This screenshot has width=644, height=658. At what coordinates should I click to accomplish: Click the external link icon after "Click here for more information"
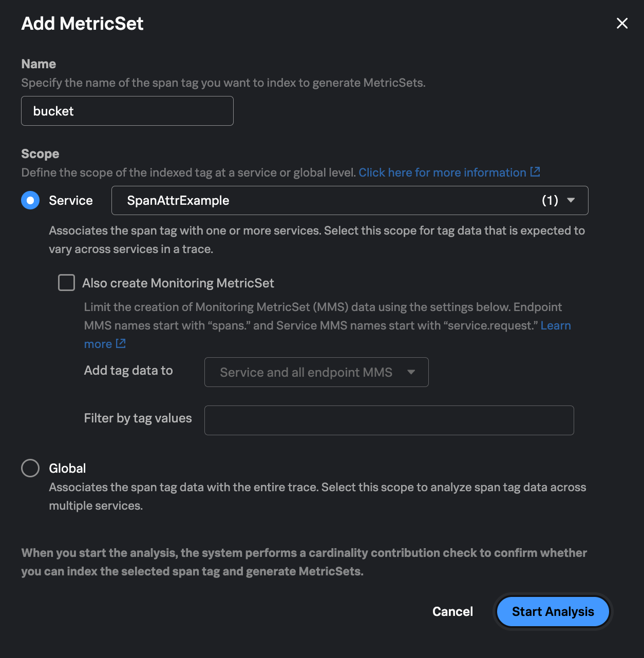536,172
